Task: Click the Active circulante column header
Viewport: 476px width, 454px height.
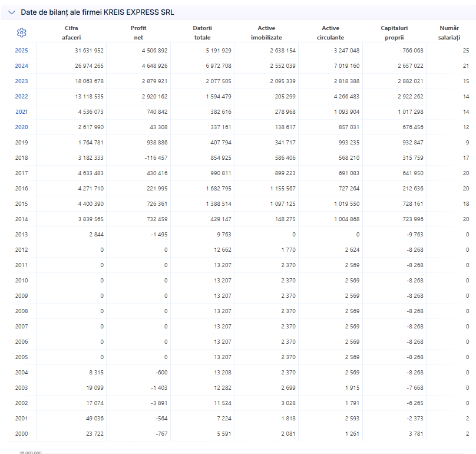Action: [330, 32]
